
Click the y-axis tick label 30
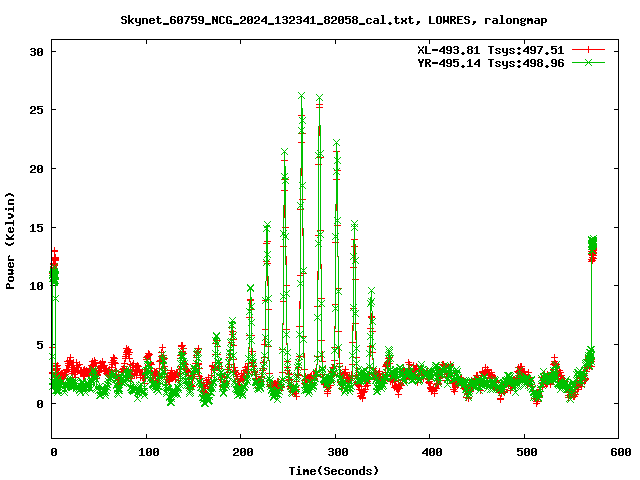tap(36, 52)
